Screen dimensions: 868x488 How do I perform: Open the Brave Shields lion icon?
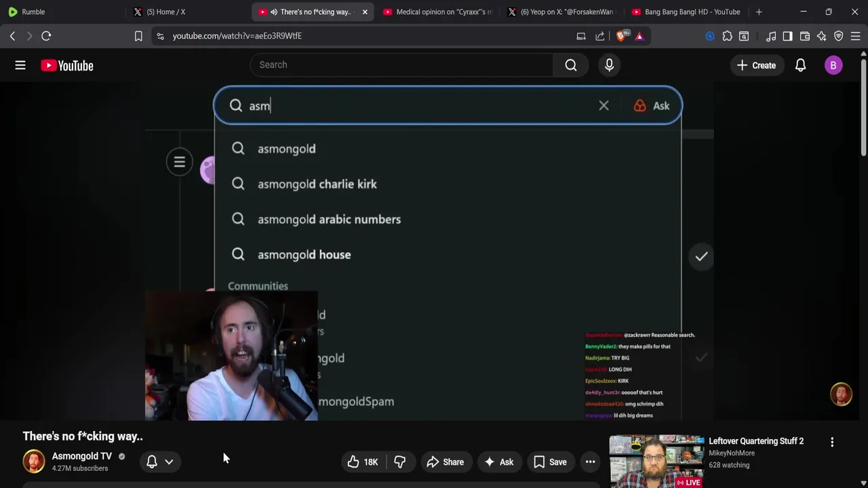[x=622, y=36]
